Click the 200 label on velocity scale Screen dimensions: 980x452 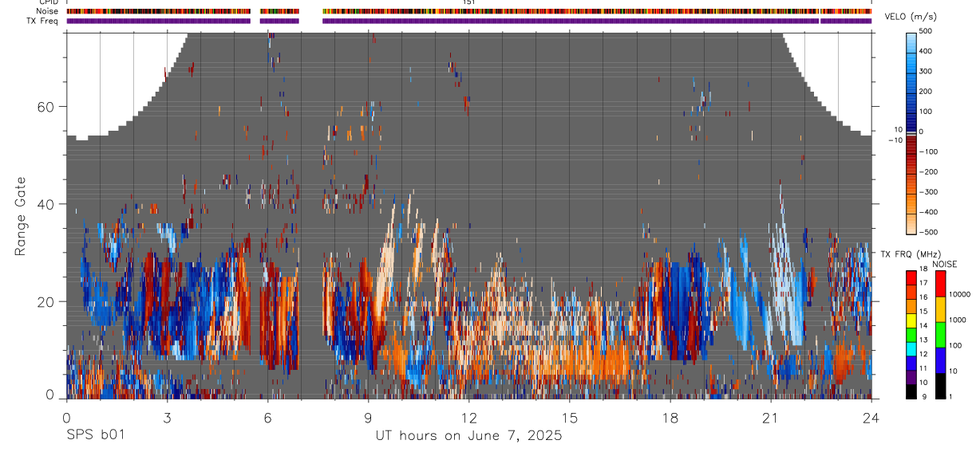(926, 91)
